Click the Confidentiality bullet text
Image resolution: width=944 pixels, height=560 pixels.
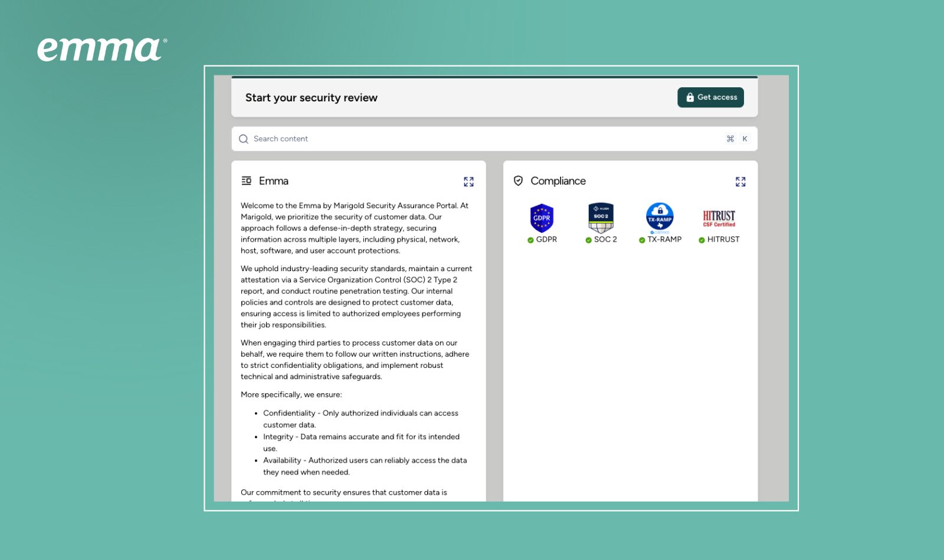click(x=361, y=419)
